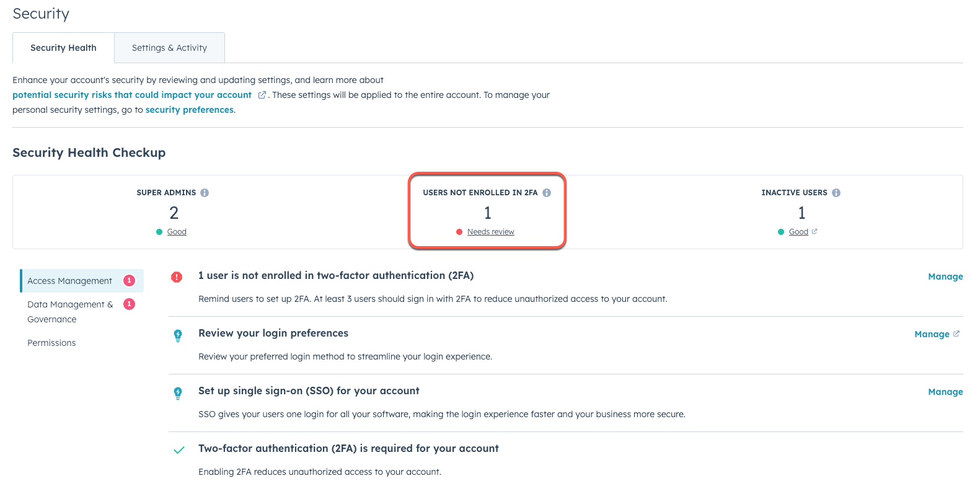Click the lightbulb icon beside the SSO suggestion

178,392
